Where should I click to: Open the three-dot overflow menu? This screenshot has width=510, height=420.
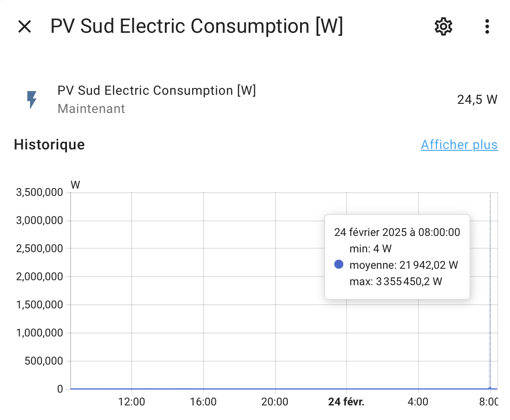[x=487, y=26]
